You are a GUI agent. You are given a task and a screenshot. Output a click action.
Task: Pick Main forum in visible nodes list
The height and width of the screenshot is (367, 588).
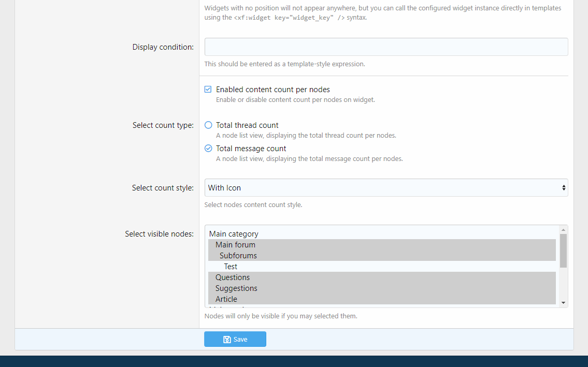tap(235, 245)
